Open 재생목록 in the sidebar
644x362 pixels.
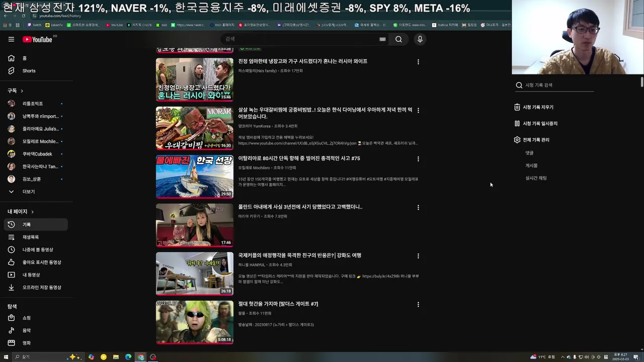tap(35, 237)
